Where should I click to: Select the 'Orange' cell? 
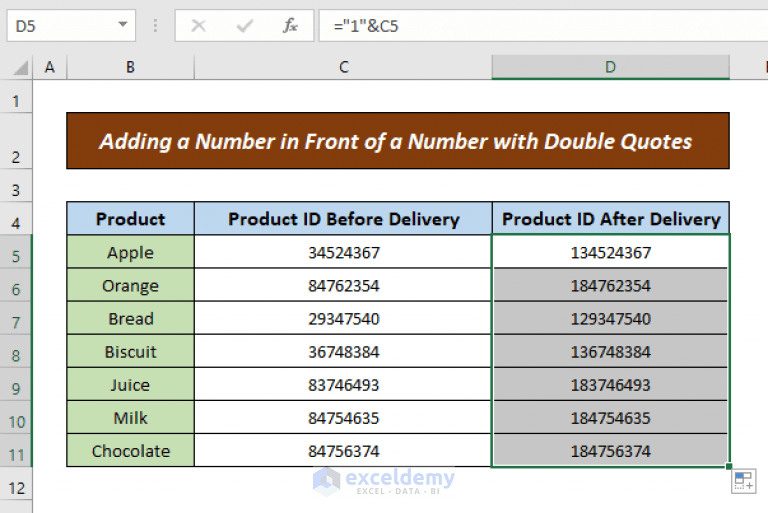click(x=130, y=285)
